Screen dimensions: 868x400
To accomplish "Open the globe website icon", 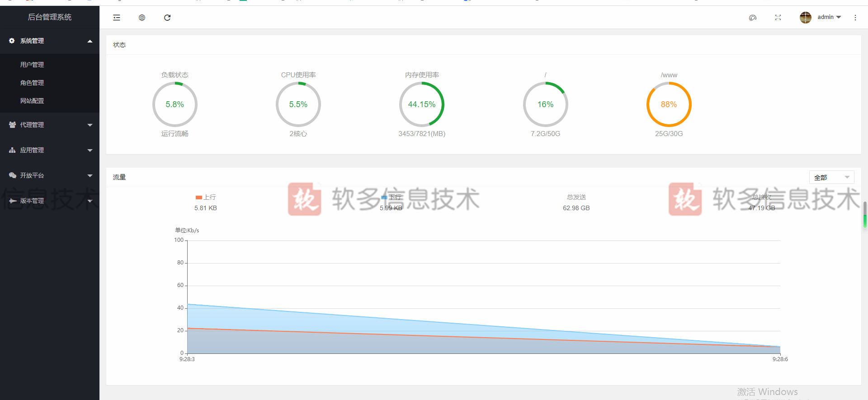I will [x=142, y=18].
